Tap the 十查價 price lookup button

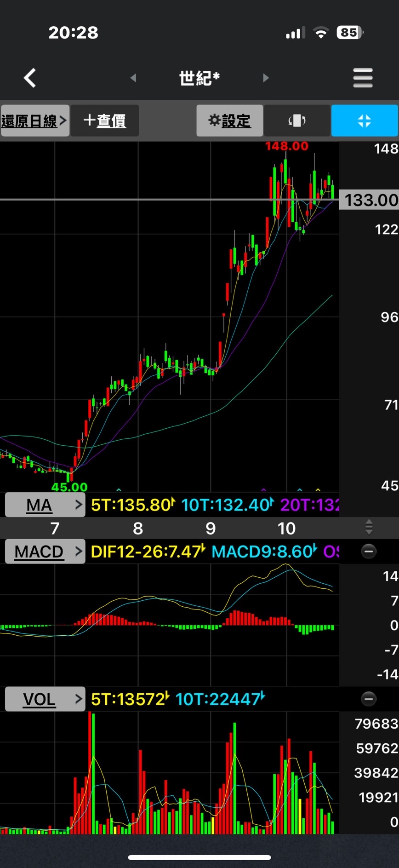[x=105, y=121]
